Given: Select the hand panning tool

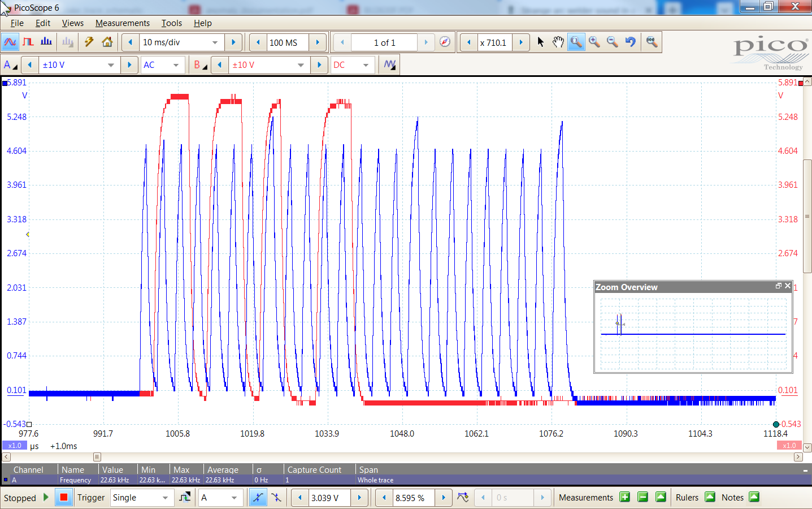Looking at the screenshot, I should tap(558, 42).
